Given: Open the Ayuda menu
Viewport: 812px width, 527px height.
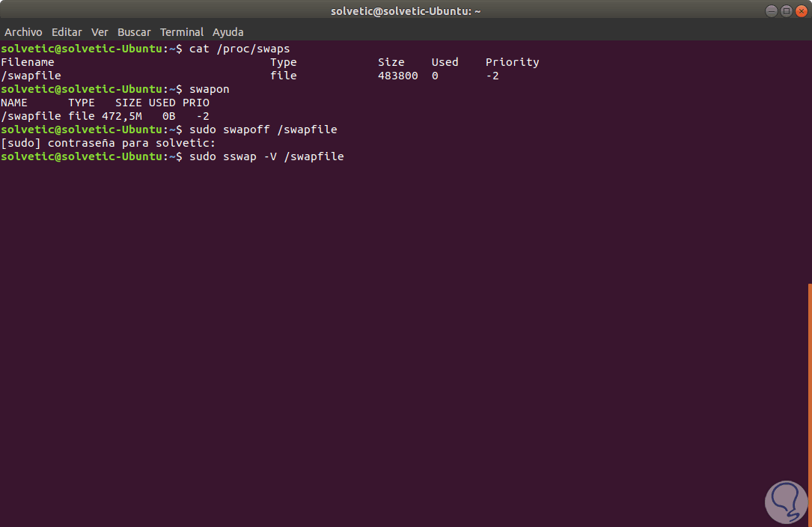Looking at the screenshot, I should tap(228, 32).
